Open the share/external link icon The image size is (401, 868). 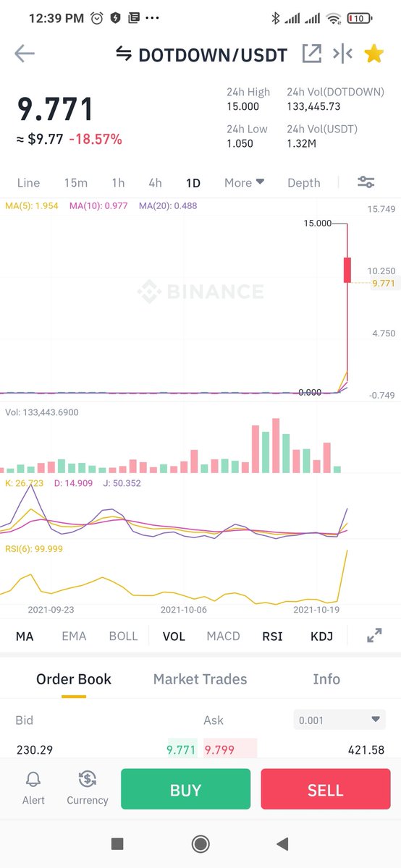coord(311,54)
